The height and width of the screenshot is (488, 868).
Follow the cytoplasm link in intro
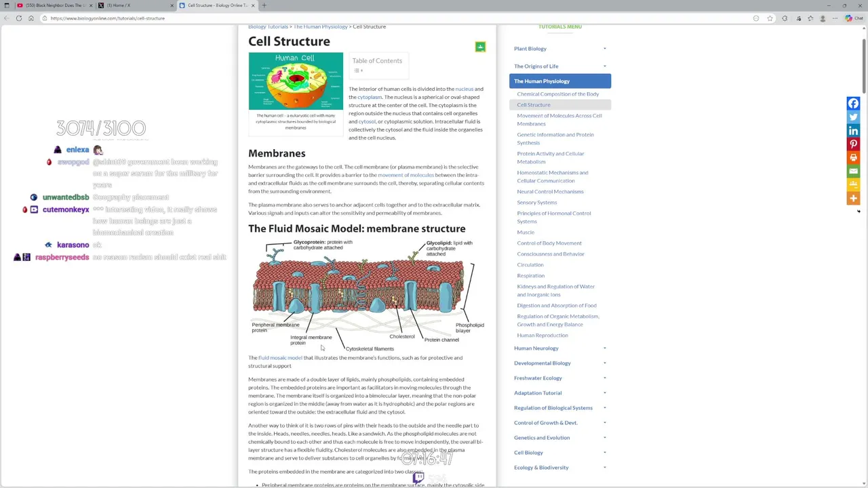point(370,98)
